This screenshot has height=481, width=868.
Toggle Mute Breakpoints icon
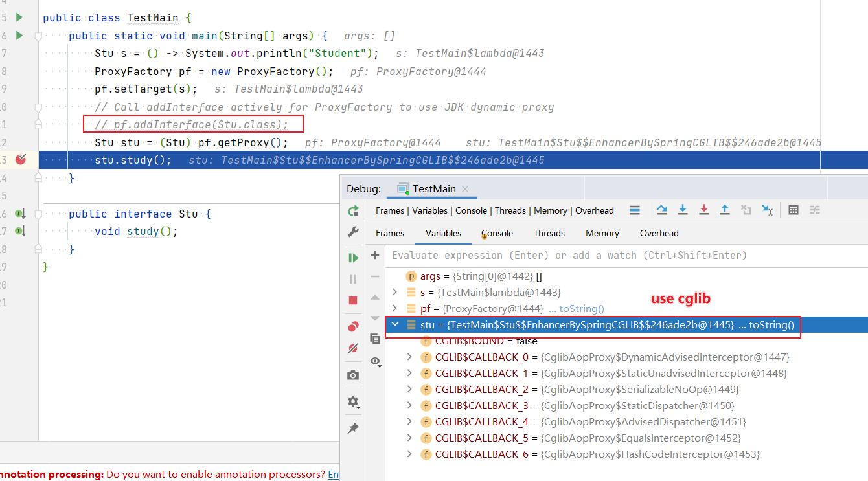point(353,348)
